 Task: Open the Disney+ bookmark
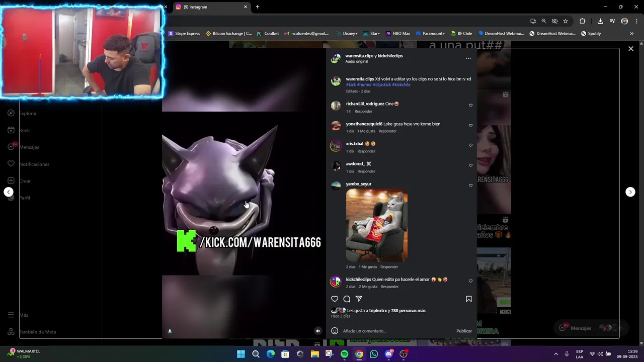pyautogui.click(x=346, y=34)
